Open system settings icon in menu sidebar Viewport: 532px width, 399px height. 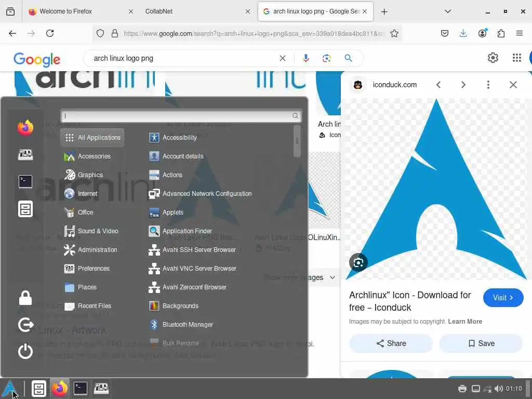[25, 155]
